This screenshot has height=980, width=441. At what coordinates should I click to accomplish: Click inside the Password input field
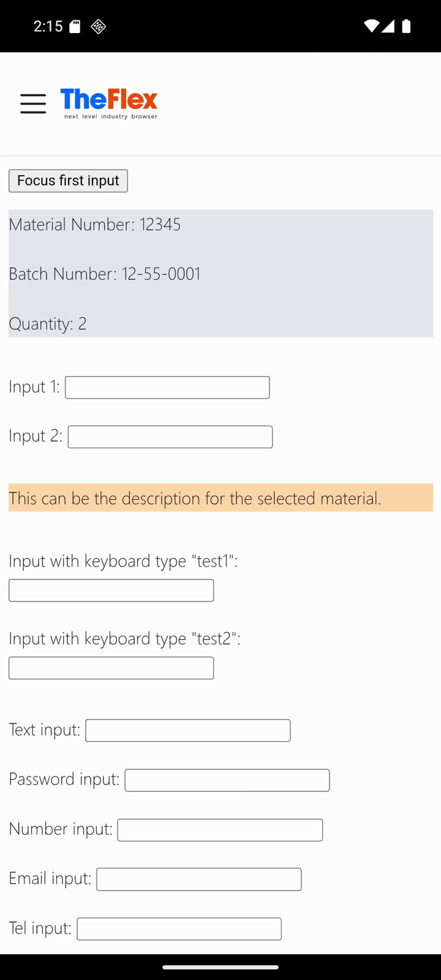pos(227,780)
